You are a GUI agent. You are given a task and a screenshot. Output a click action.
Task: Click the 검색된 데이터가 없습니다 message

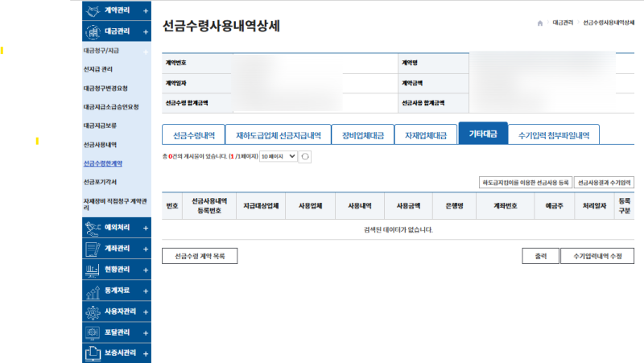coord(398,229)
